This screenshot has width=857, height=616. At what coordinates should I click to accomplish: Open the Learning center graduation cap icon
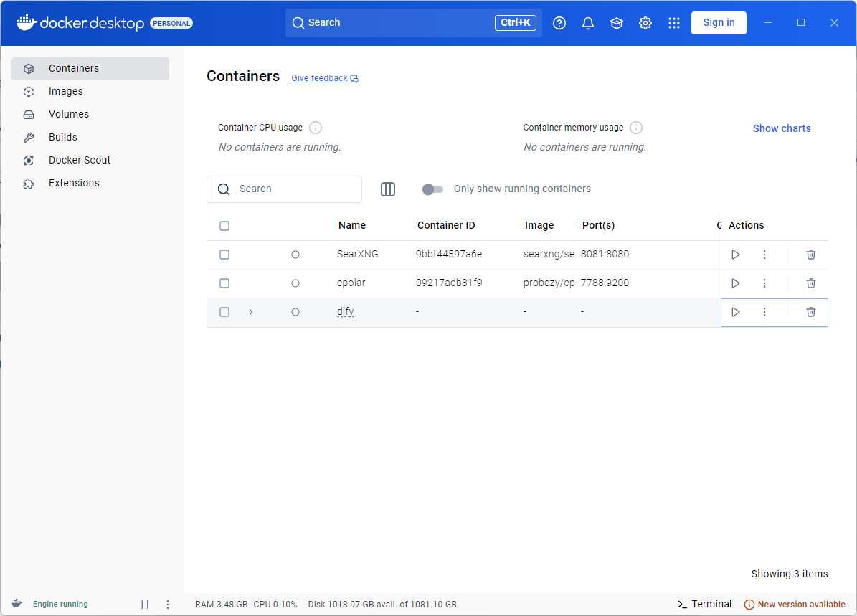point(617,23)
